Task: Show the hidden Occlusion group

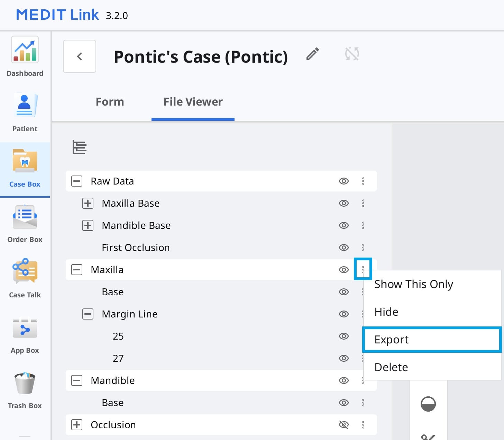Action: pos(343,425)
